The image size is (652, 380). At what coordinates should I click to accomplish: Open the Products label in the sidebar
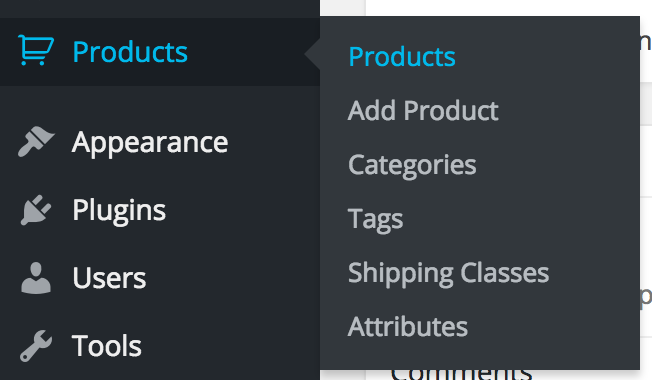tap(130, 52)
